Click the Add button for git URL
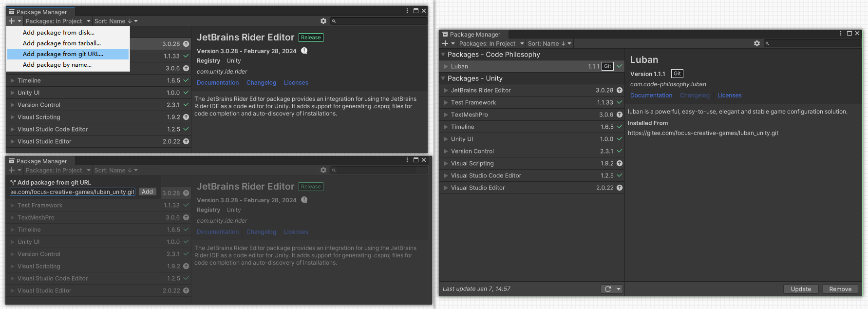868x309 pixels. point(148,192)
